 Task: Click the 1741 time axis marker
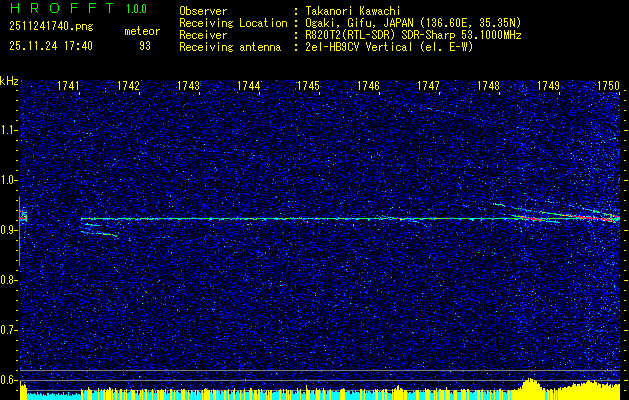pos(68,85)
